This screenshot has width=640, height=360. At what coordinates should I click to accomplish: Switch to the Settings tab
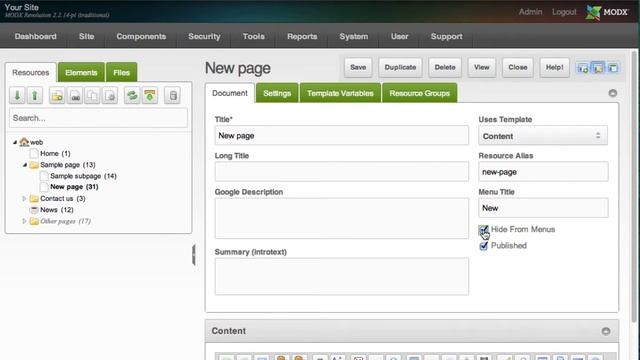[x=277, y=93]
